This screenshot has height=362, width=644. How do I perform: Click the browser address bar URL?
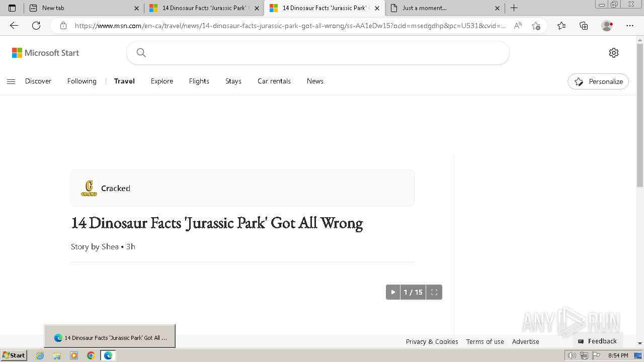pos(290,26)
